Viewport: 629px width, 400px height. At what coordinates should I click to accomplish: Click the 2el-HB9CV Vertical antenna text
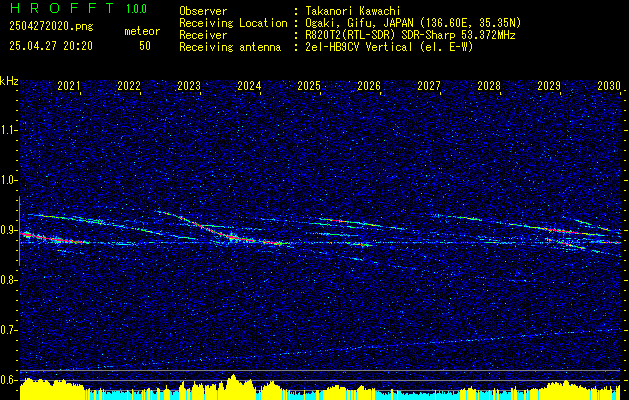tap(389, 47)
